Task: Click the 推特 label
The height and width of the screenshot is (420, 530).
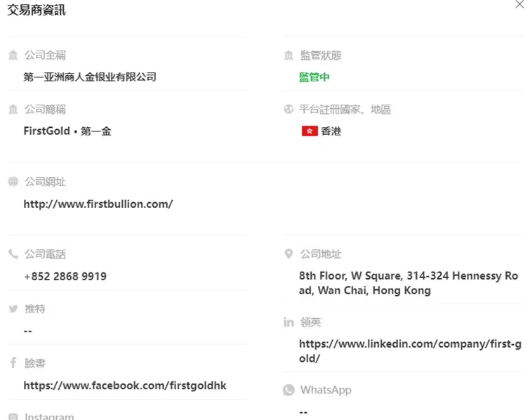Action: pos(35,309)
